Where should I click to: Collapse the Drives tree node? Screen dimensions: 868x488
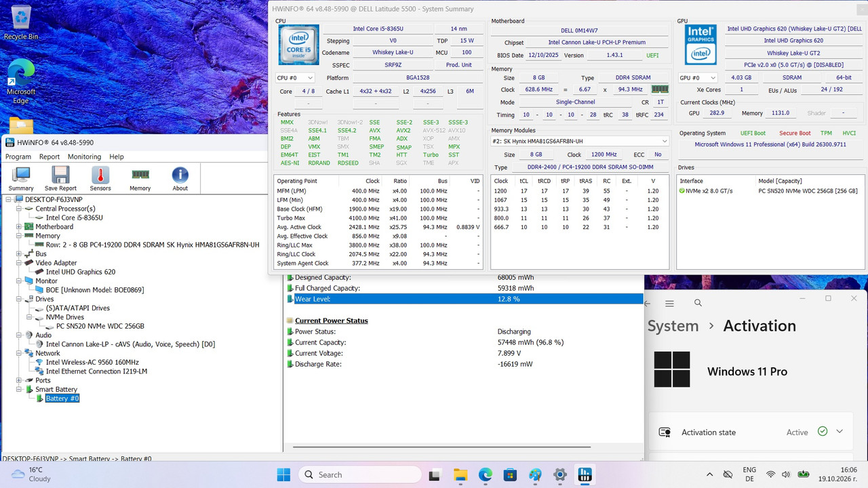19,300
